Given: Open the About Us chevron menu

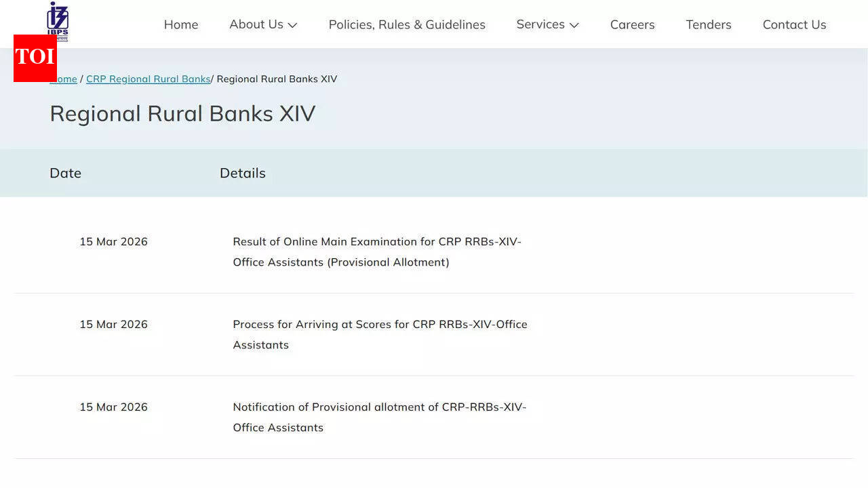Looking at the screenshot, I should pos(292,25).
